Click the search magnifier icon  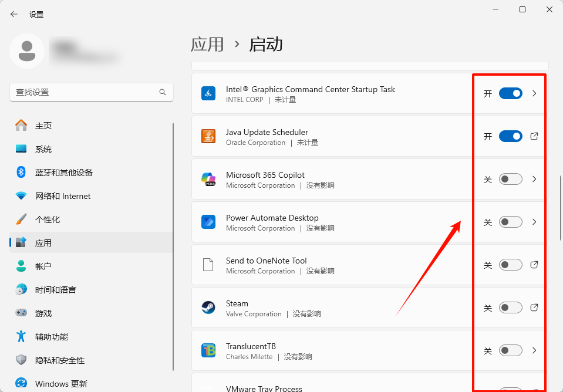(x=163, y=92)
